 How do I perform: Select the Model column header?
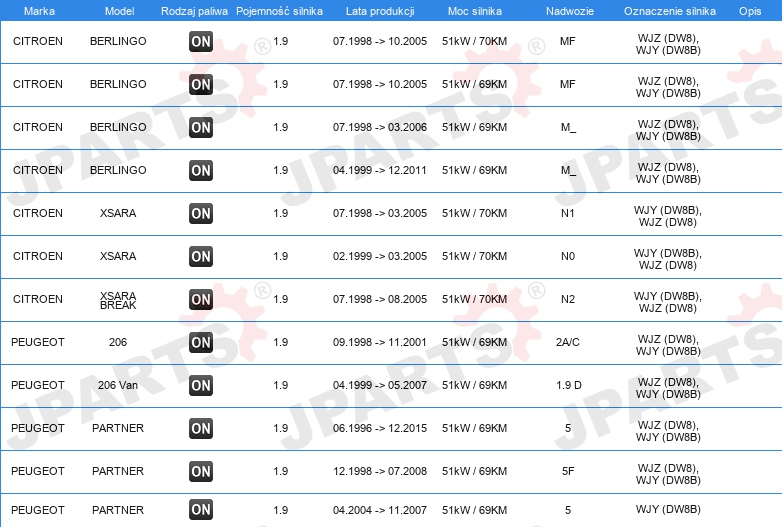click(x=120, y=11)
